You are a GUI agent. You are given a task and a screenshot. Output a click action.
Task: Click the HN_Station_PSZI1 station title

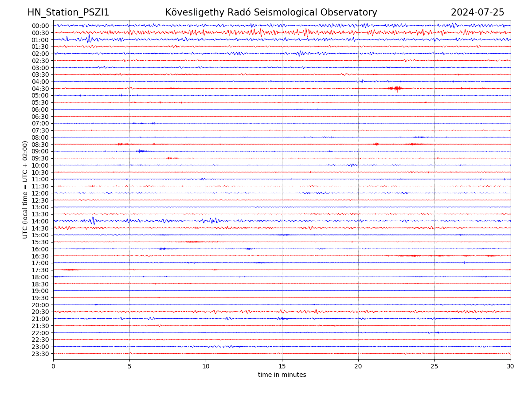point(68,13)
